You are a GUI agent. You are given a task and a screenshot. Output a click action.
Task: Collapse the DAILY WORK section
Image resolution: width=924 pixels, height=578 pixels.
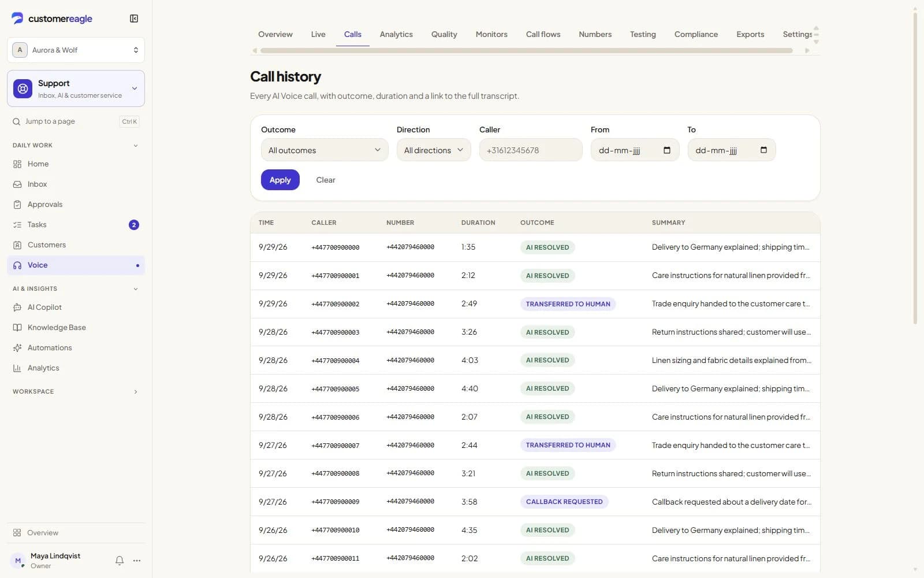[x=76, y=146]
